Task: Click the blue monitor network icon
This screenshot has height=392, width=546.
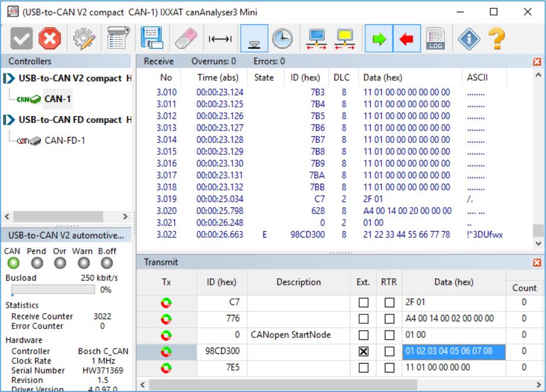Action: coord(317,39)
